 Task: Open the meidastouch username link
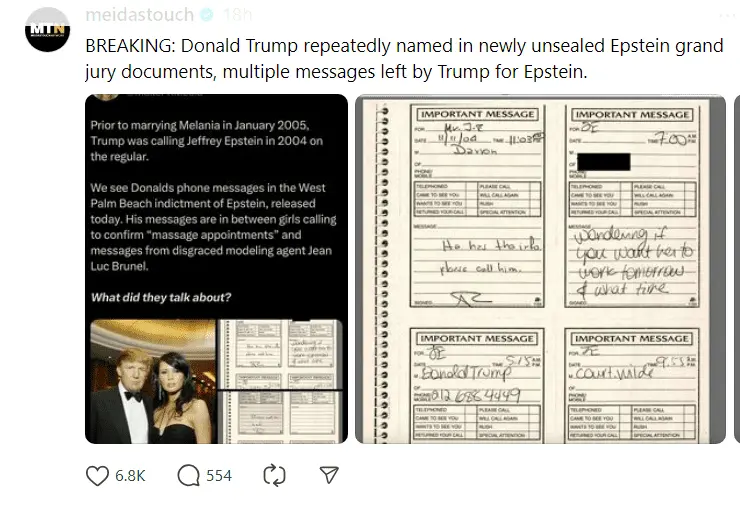139,15
